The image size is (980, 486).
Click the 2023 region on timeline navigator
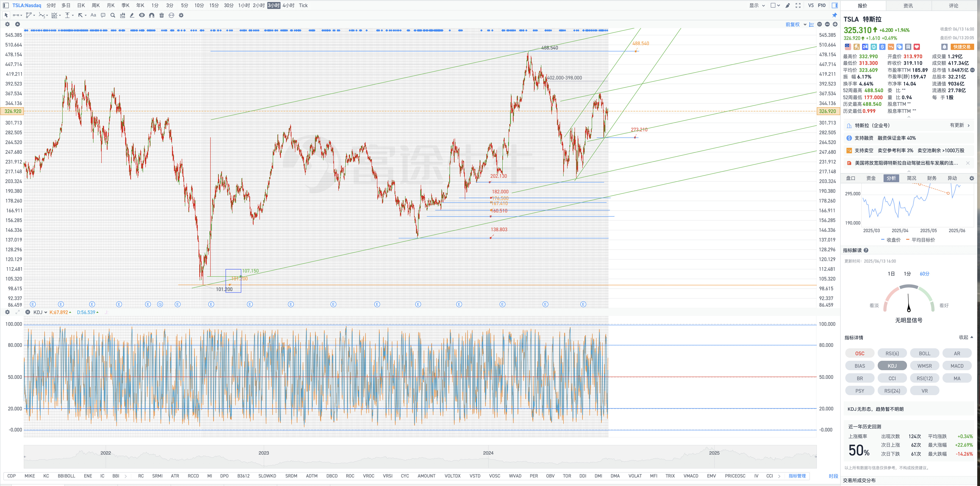264,453
